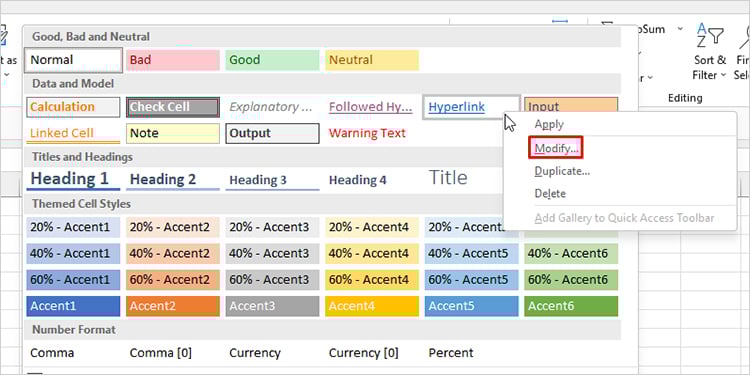Select the Hyperlink cell style
This screenshot has width=750, height=375.
(x=472, y=107)
